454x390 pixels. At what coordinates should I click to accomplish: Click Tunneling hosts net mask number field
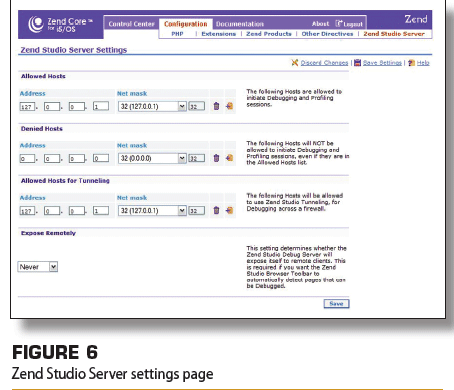(197, 211)
